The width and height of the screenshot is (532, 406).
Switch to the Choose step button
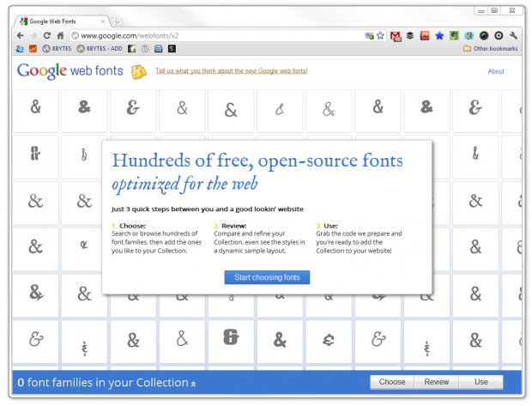tap(392, 382)
